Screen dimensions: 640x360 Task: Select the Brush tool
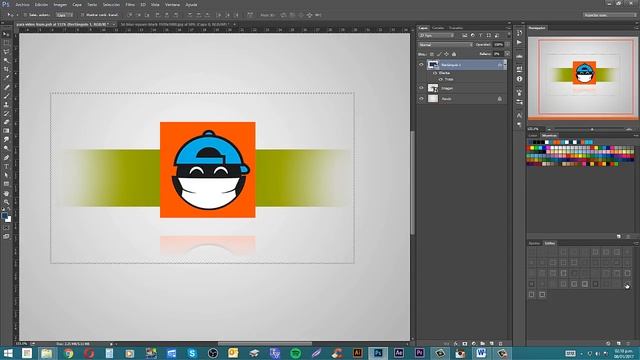6,96
